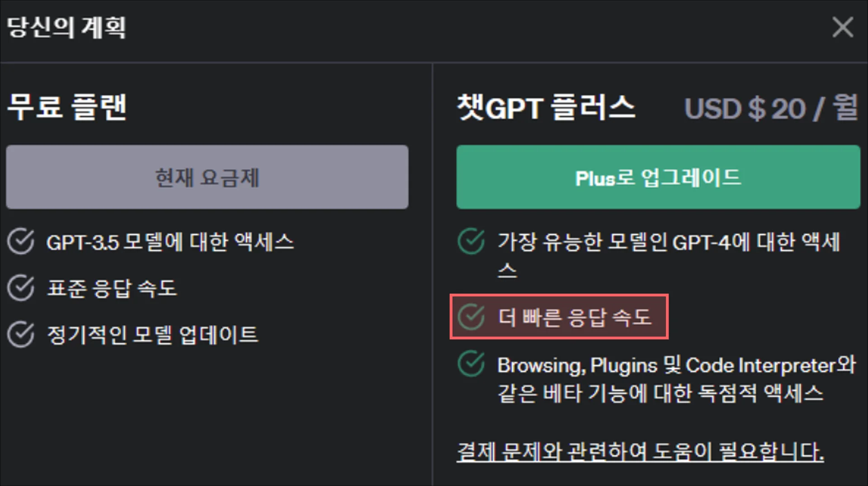Select the 챗GPT 플러스 column header
Viewport: 868px width, 486px height.
[x=546, y=108]
